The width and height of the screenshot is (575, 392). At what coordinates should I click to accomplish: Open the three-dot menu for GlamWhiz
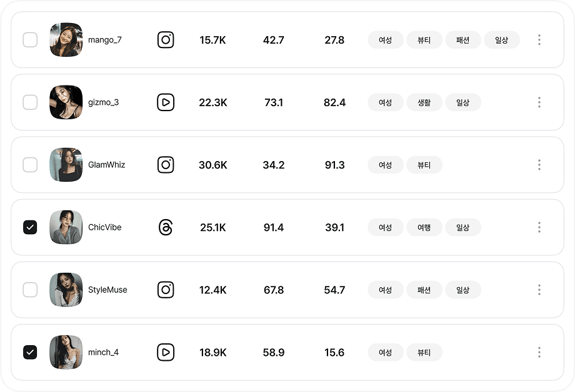coord(539,165)
